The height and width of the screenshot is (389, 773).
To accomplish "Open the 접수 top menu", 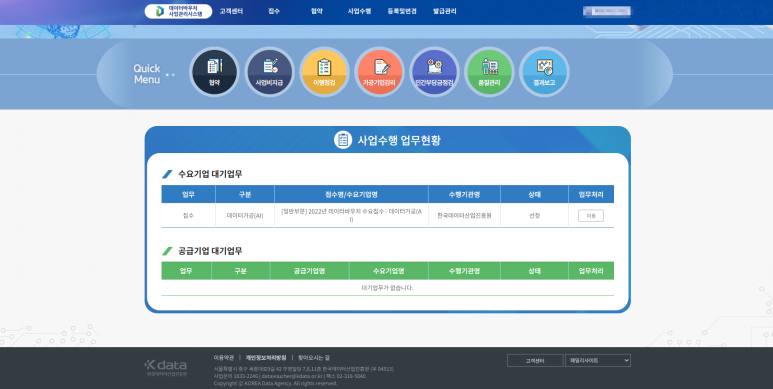I will (x=274, y=11).
